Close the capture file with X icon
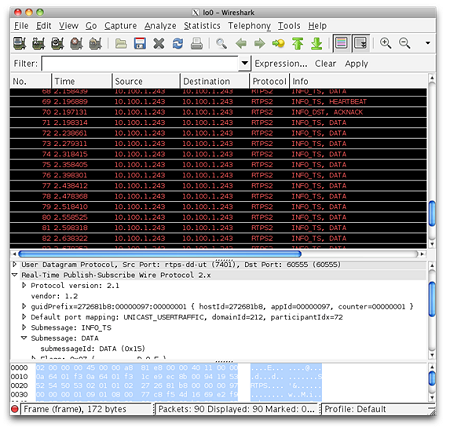450x431 pixels. [x=159, y=43]
